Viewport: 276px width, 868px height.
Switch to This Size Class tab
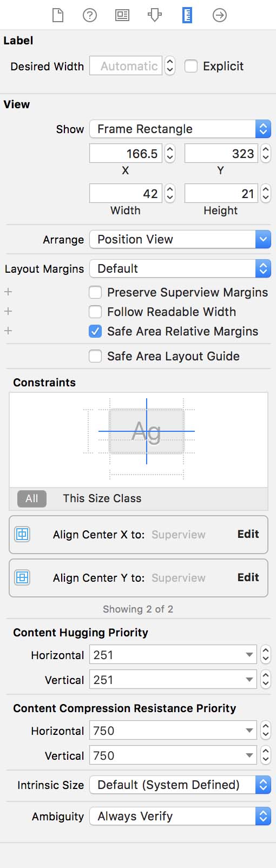pyautogui.click(x=102, y=498)
